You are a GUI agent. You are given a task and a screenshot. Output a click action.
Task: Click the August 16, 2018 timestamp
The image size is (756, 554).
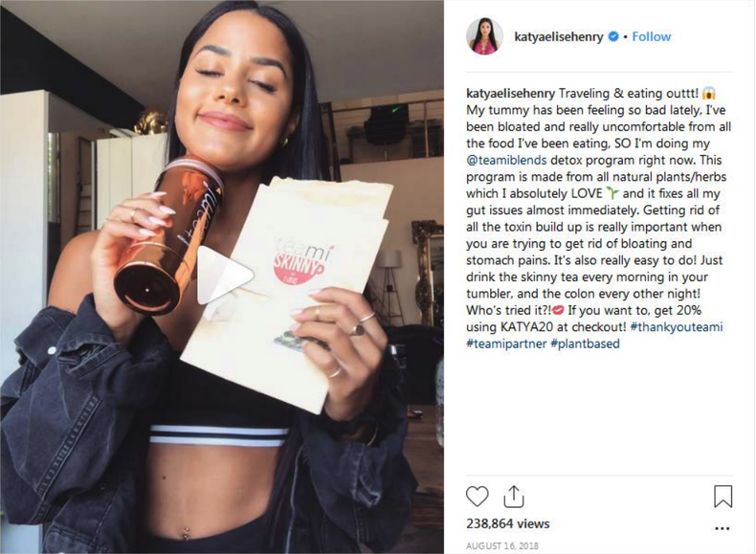pos(501,545)
